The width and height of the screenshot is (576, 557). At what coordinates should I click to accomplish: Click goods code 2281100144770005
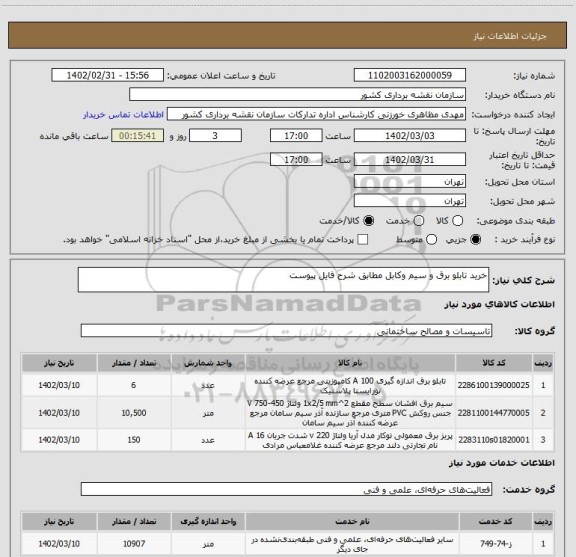[493, 413]
